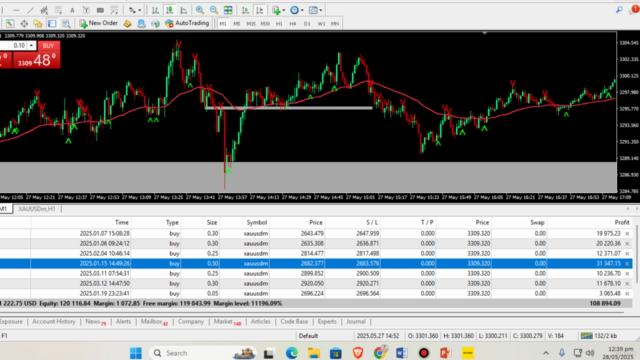Open search magnifier at top right
Image resolution: width=640 pixels, height=360 pixels.
coord(619,10)
